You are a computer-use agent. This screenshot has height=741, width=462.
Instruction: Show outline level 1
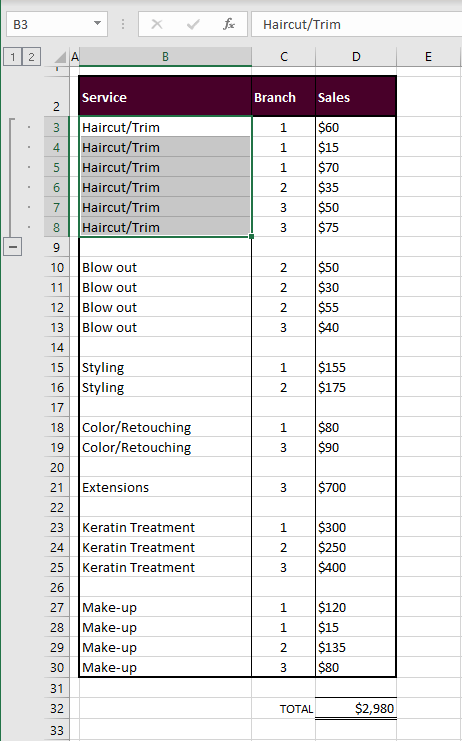(x=13, y=57)
